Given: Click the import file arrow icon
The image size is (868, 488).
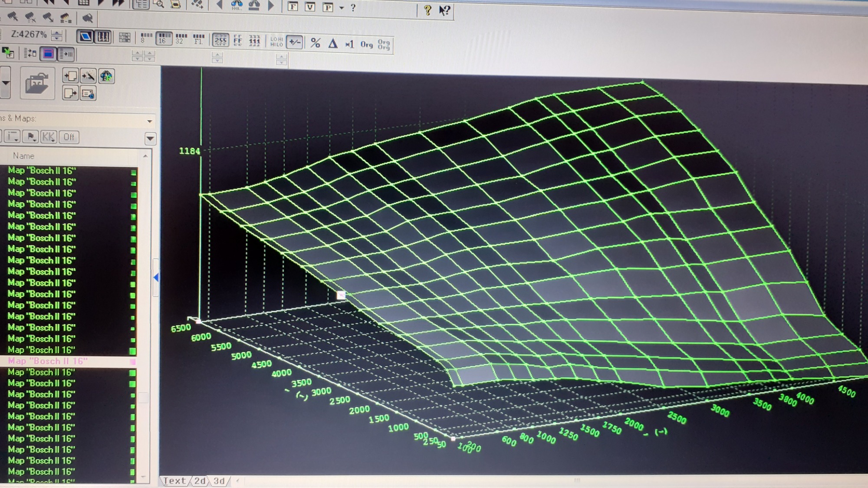Looking at the screenshot, I should [70, 76].
